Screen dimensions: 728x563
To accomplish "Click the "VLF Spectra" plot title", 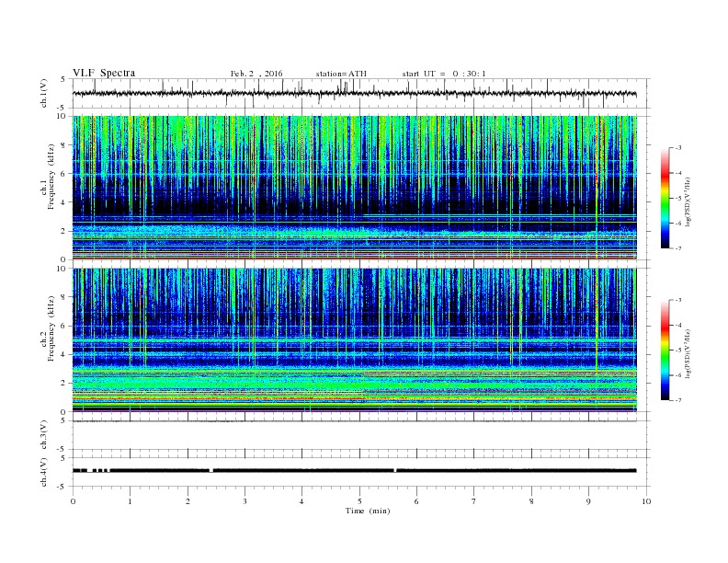I will tap(104, 73).
